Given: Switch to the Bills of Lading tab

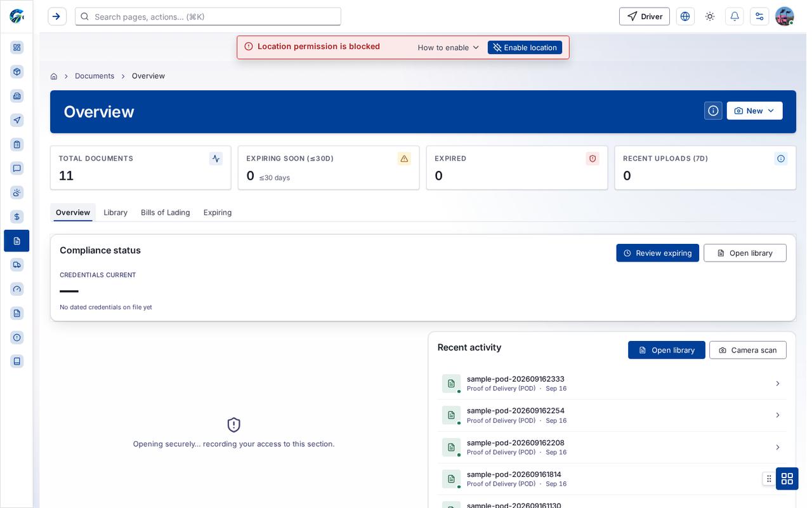Looking at the screenshot, I should coord(166,212).
